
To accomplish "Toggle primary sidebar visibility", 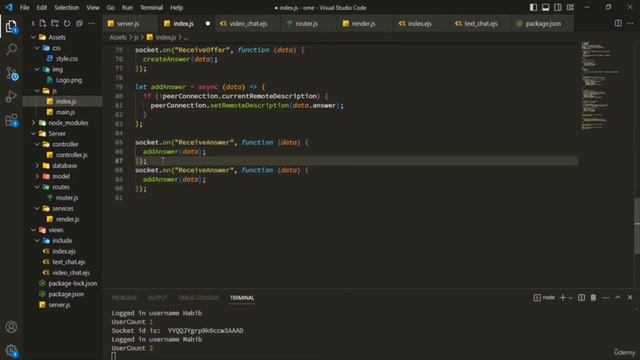I will (x=533, y=7).
